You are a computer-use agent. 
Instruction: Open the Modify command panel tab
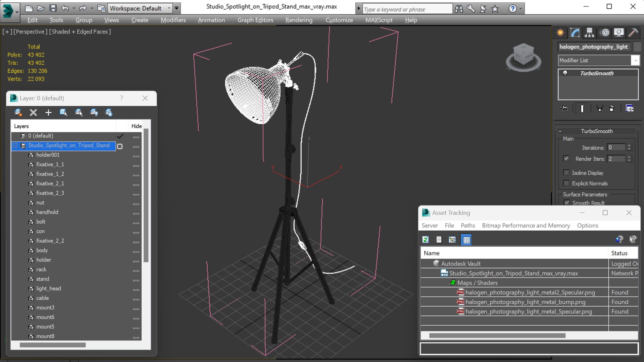click(x=575, y=33)
